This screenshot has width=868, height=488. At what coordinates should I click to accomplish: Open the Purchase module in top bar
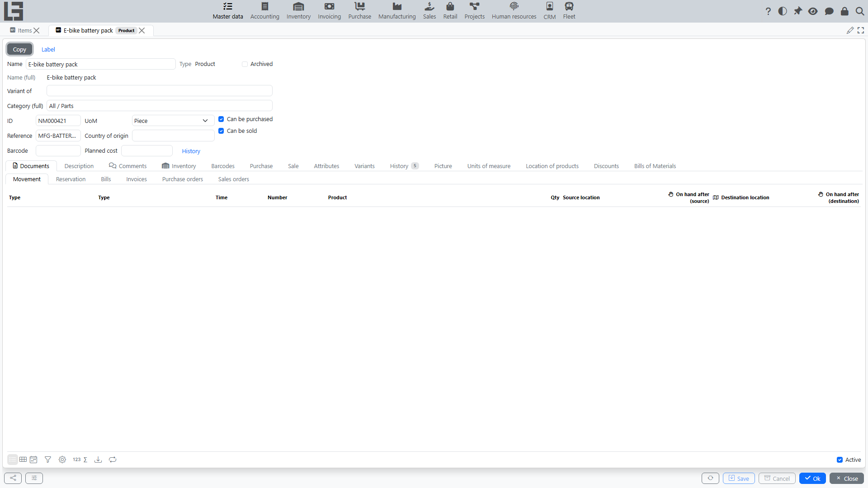(x=359, y=11)
